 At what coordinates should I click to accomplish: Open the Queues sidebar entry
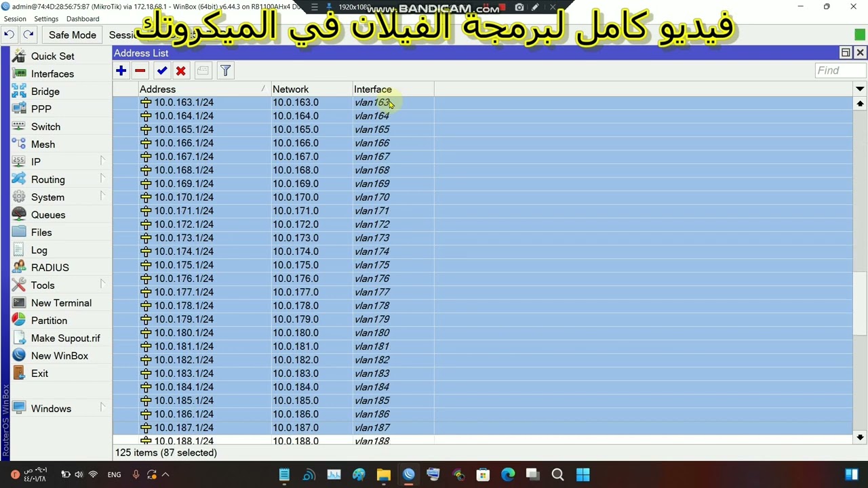tap(47, 215)
